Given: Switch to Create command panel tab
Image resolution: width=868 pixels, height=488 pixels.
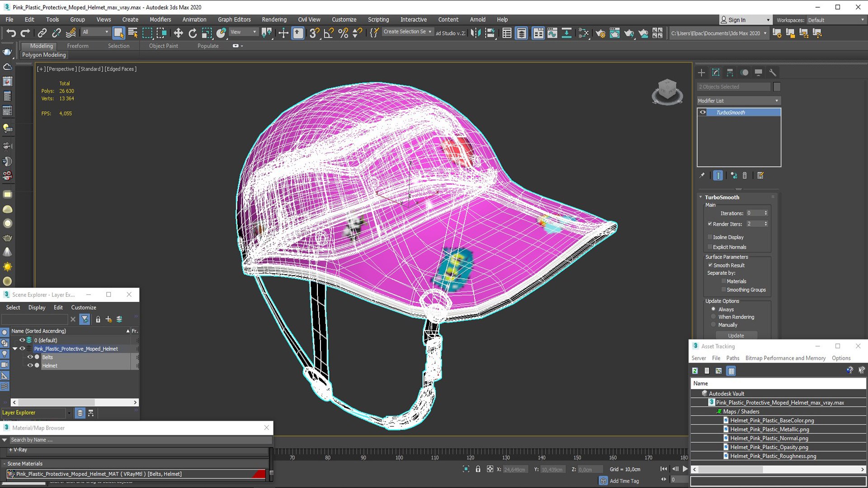Looking at the screenshot, I should click(701, 72).
